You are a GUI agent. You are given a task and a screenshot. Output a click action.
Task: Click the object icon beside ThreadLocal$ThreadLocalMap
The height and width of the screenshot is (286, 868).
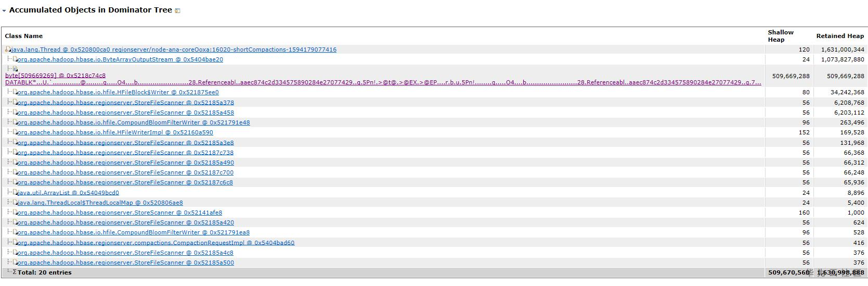(15, 203)
